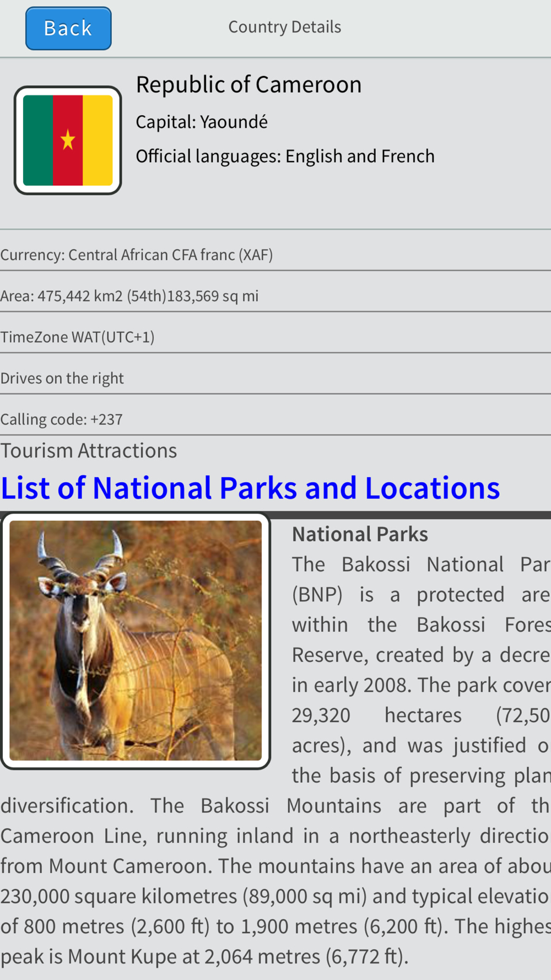This screenshot has height=980, width=551.
Task: Click the Bakossi National Park opening line
Action: tap(420, 564)
